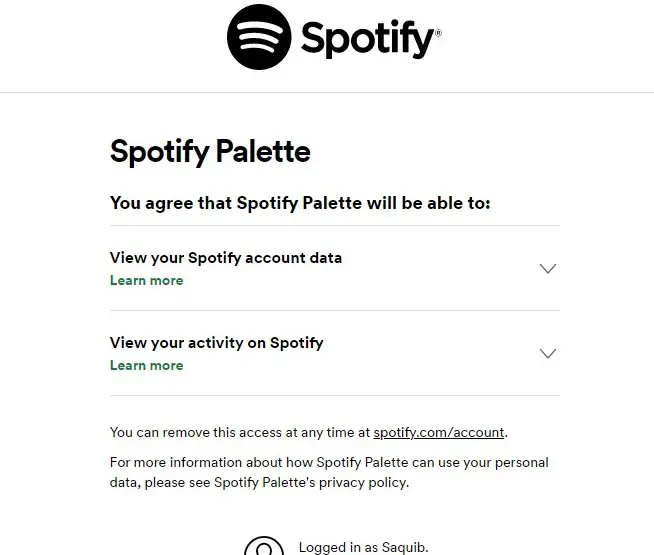Screen dimensions: 654x555
Task: Click the user profile avatar icon
Action: (264, 546)
